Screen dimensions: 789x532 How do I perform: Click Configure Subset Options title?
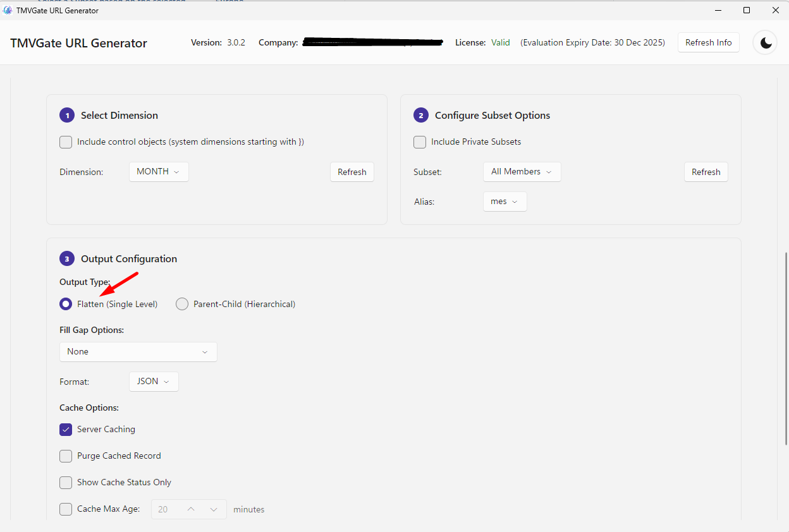[x=492, y=115]
